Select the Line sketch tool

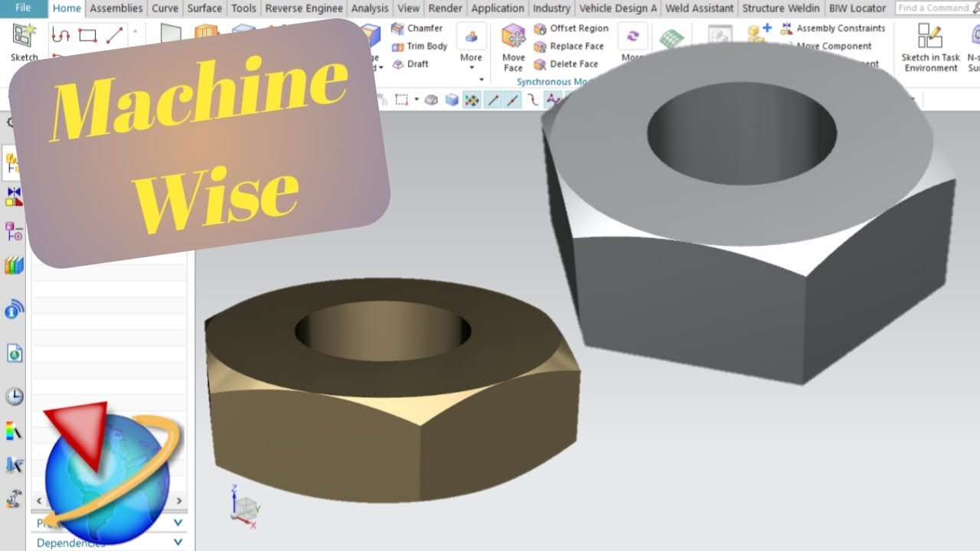[x=114, y=35]
